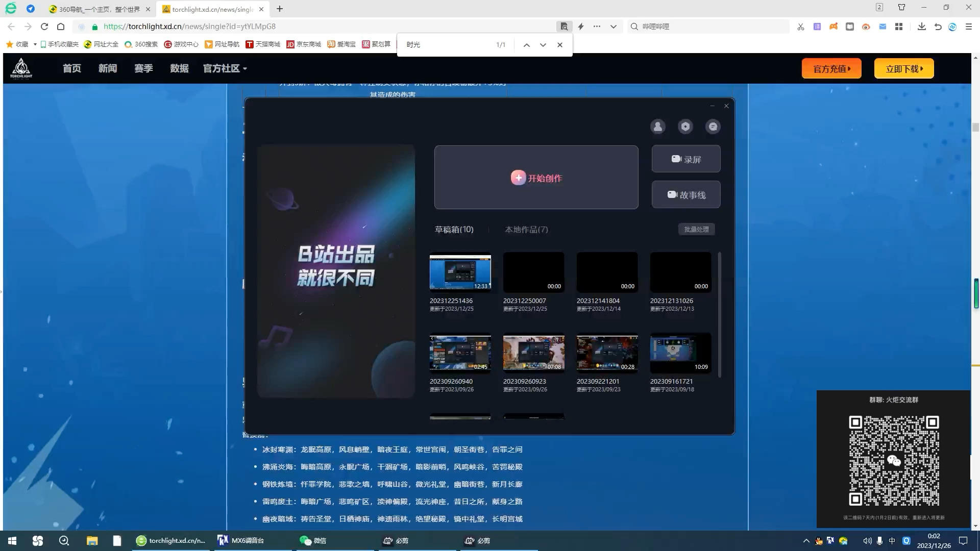
Task: Click browser reload page icon
Action: click(44, 27)
